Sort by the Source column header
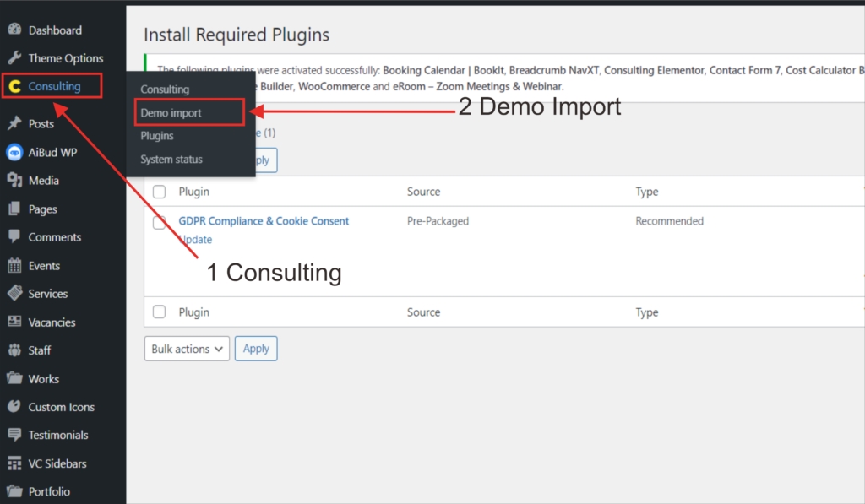 (x=423, y=192)
